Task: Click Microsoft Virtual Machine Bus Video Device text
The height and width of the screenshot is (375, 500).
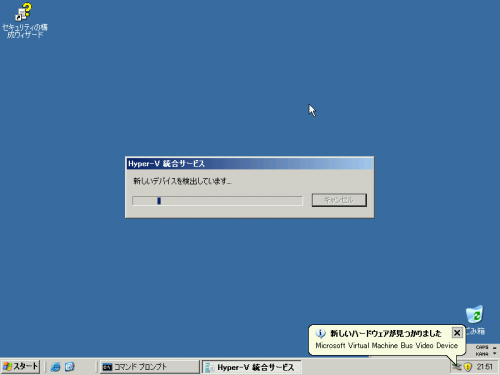Action: point(387,346)
